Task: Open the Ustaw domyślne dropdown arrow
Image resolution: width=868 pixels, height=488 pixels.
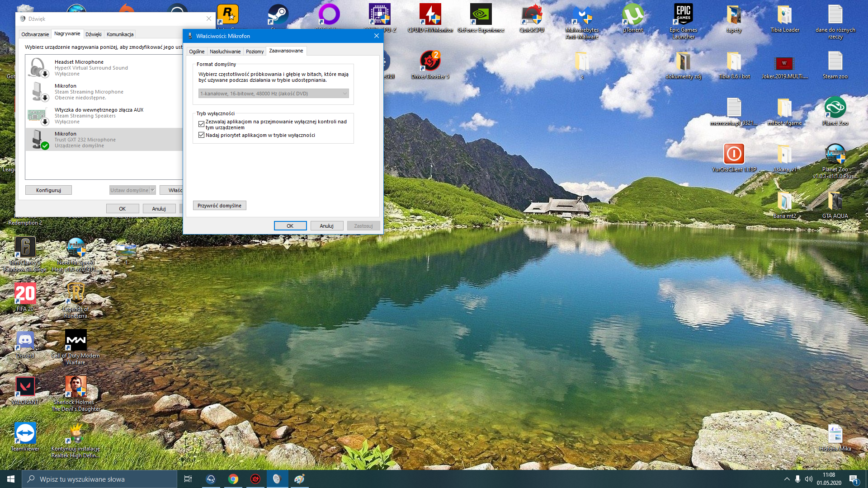Action: [153, 190]
